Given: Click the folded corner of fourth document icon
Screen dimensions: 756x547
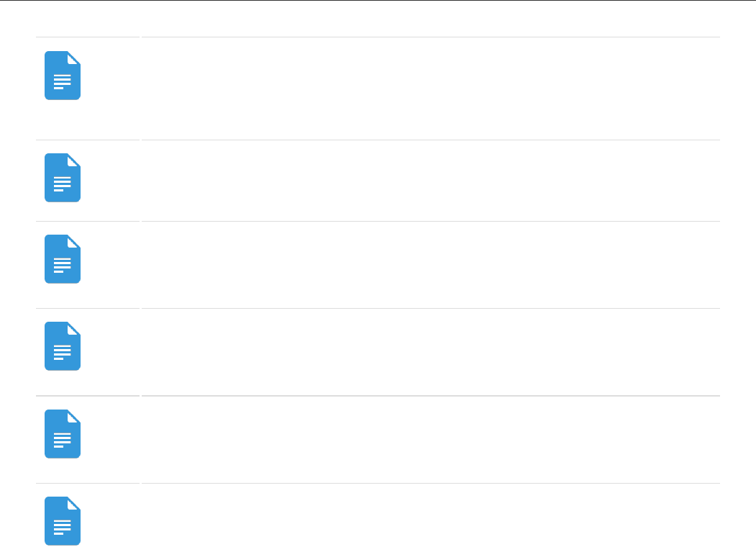Looking at the screenshot, I should point(73,328).
